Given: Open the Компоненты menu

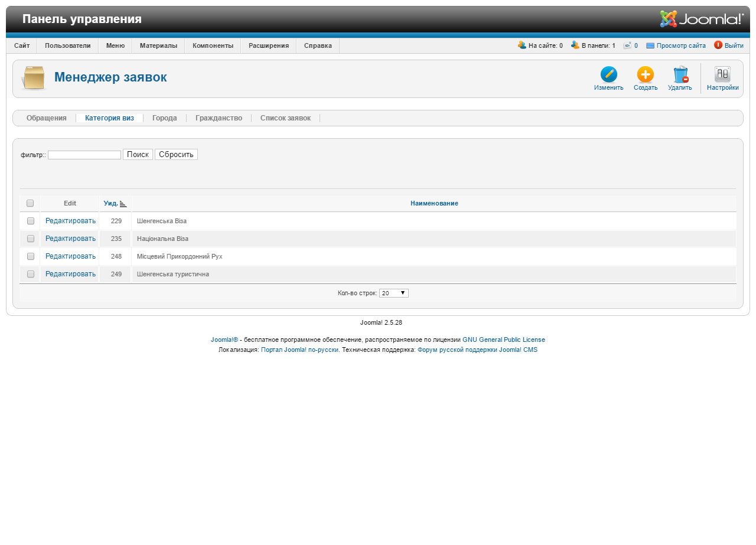Looking at the screenshot, I should click(x=213, y=45).
